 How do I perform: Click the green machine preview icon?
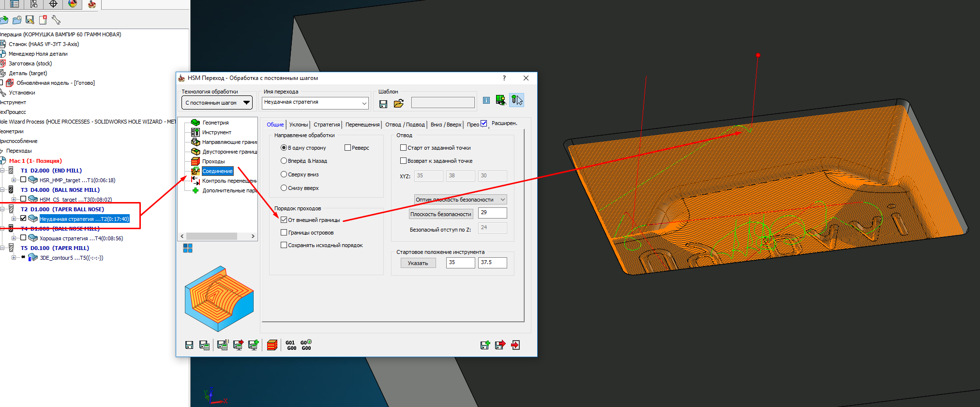point(501,100)
